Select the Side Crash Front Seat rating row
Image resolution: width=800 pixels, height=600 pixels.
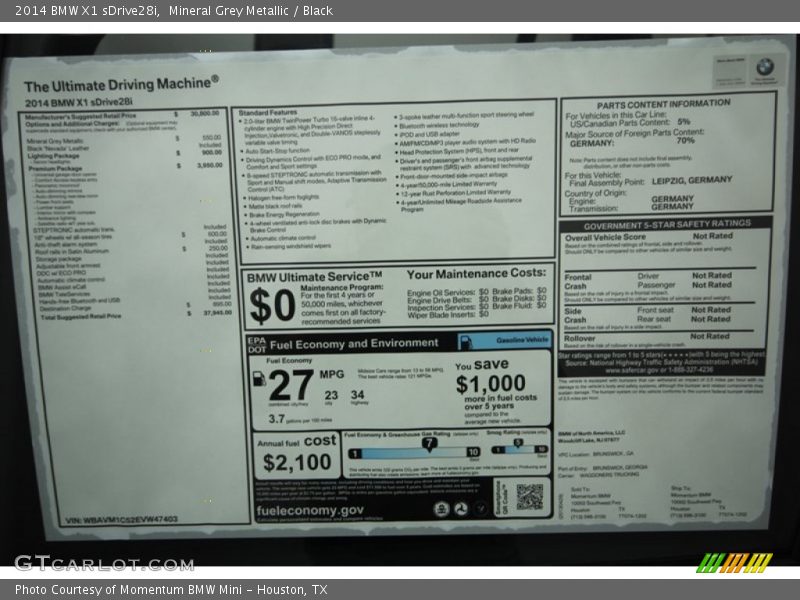[x=700, y=309]
